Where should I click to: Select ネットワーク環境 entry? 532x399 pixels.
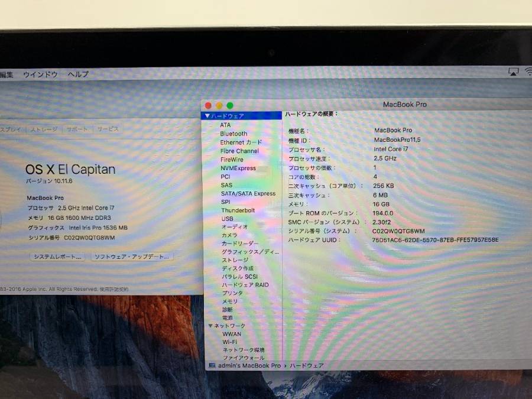[x=244, y=350]
